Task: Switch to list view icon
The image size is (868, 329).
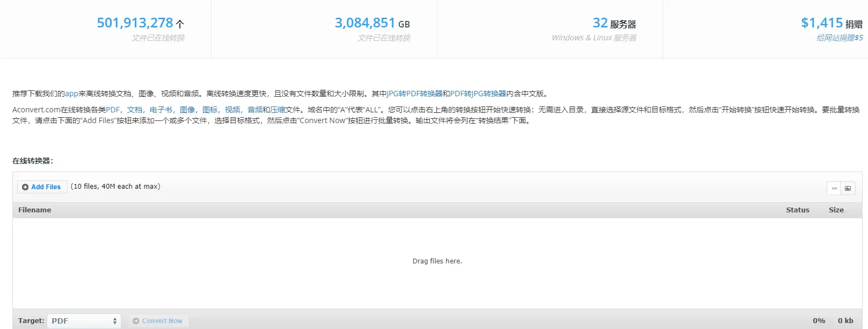Action: pos(834,188)
